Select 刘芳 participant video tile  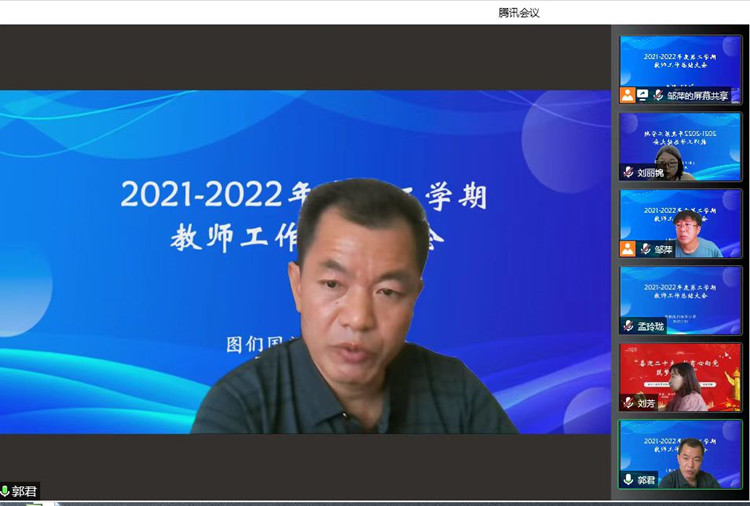pyautogui.click(x=680, y=377)
